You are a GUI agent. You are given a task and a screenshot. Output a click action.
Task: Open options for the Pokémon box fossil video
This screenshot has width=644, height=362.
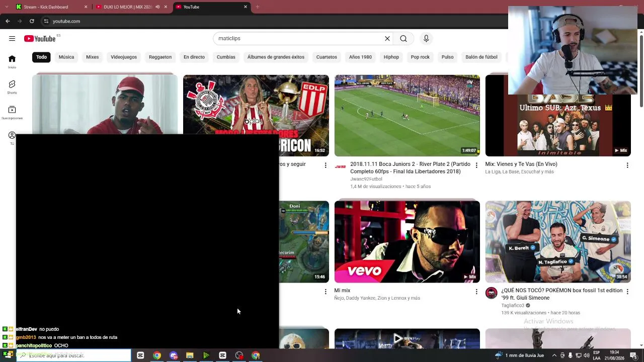627,292
